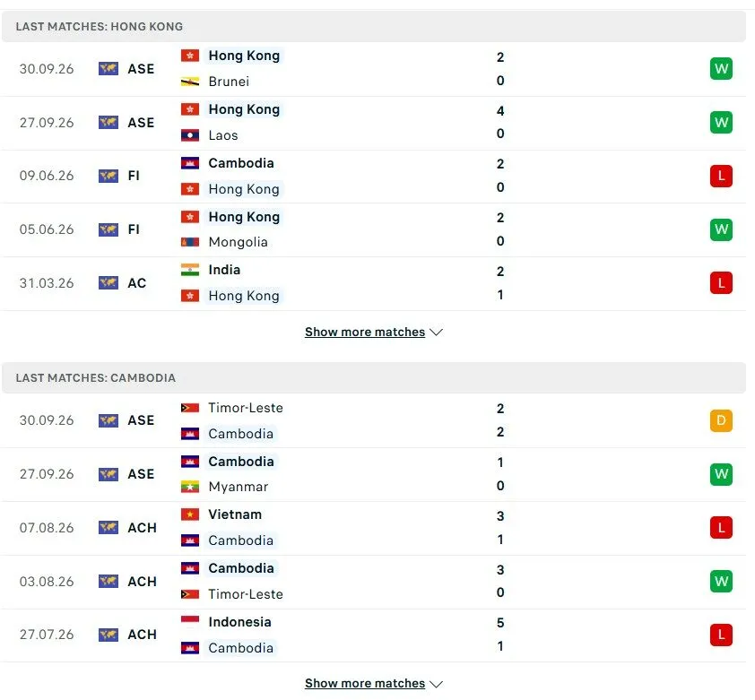This screenshot has height=700, width=755.
Task: Click the red L badge for Indonesia vs Cambodia
Action: pyautogui.click(x=721, y=635)
